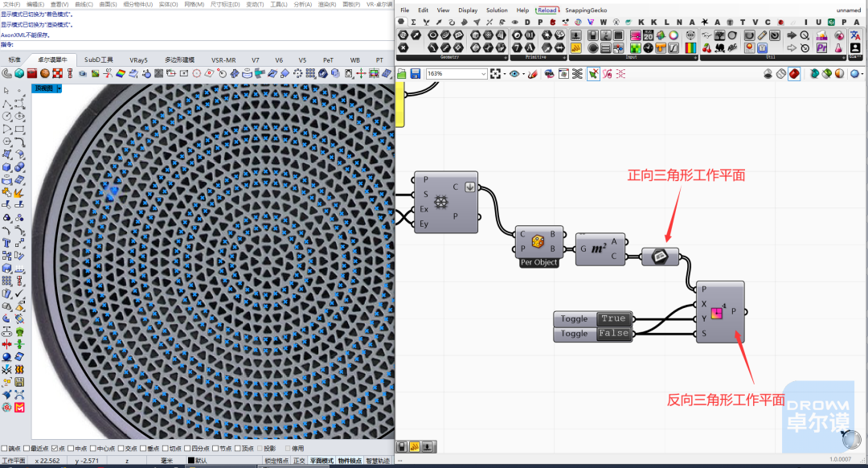Open the Edit menu in Grasshopper
The height and width of the screenshot is (468, 868).
(x=423, y=10)
